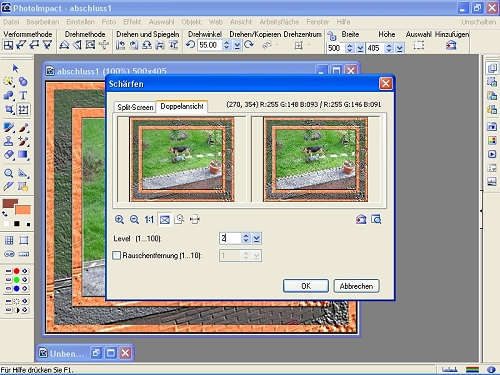Click zoom out icon in Schärfen dialog
Image resolution: width=500 pixels, height=375 pixels.
[134, 219]
